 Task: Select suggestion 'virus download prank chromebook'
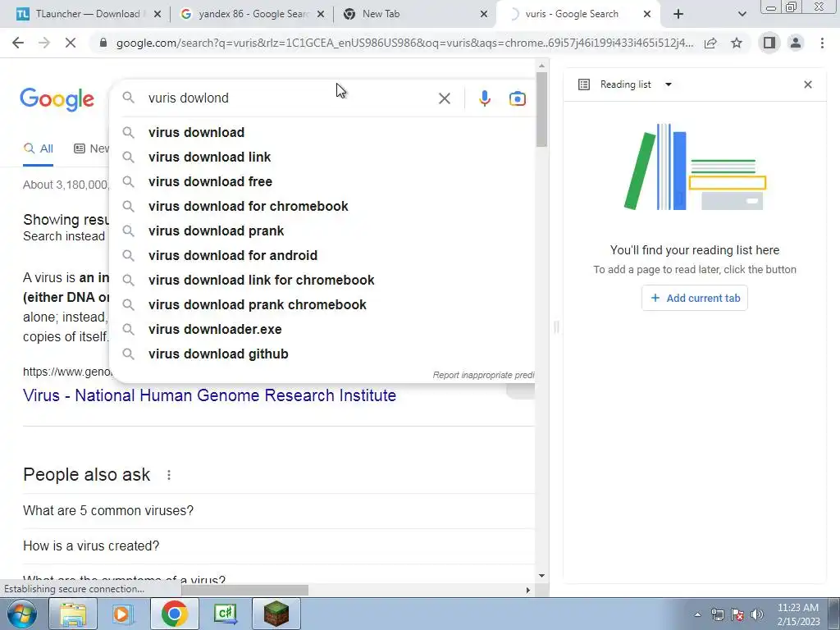coord(322,305)
